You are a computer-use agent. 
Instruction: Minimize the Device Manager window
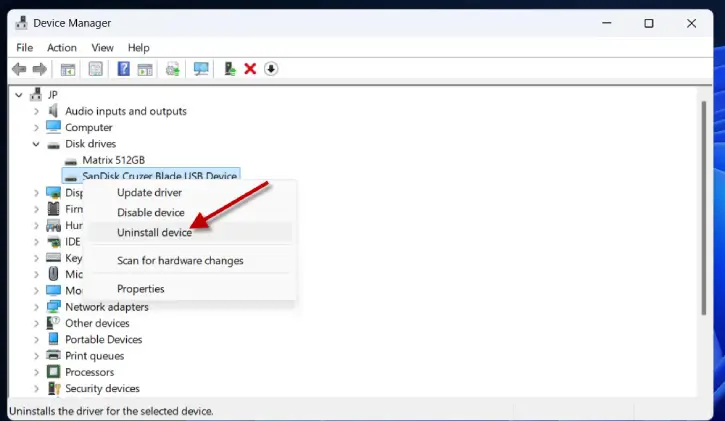pos(607,23)
